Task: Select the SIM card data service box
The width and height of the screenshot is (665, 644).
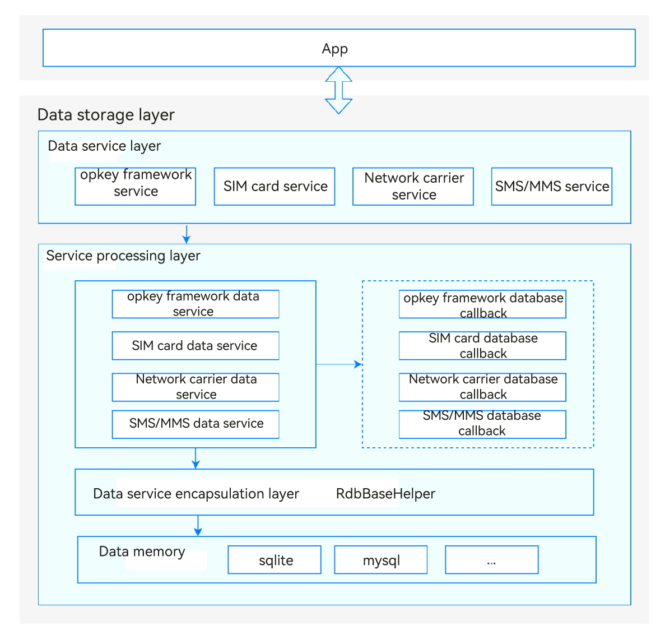Action: tap(196, 346)
